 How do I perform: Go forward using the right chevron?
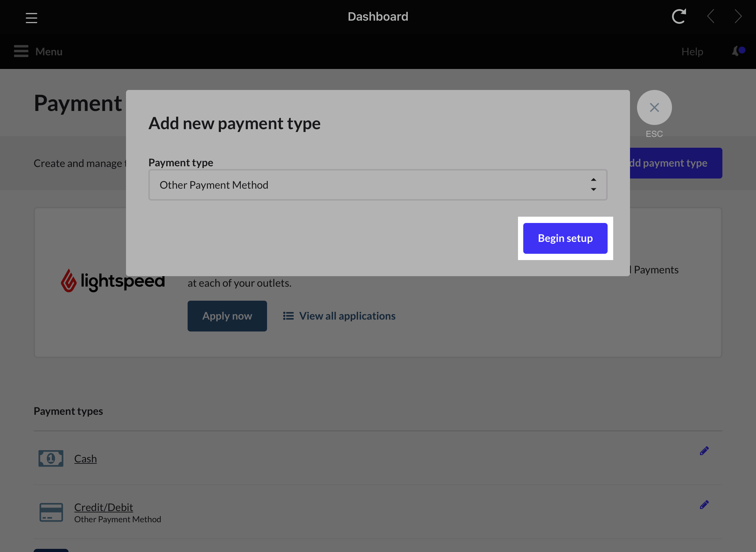pos(738,16)
